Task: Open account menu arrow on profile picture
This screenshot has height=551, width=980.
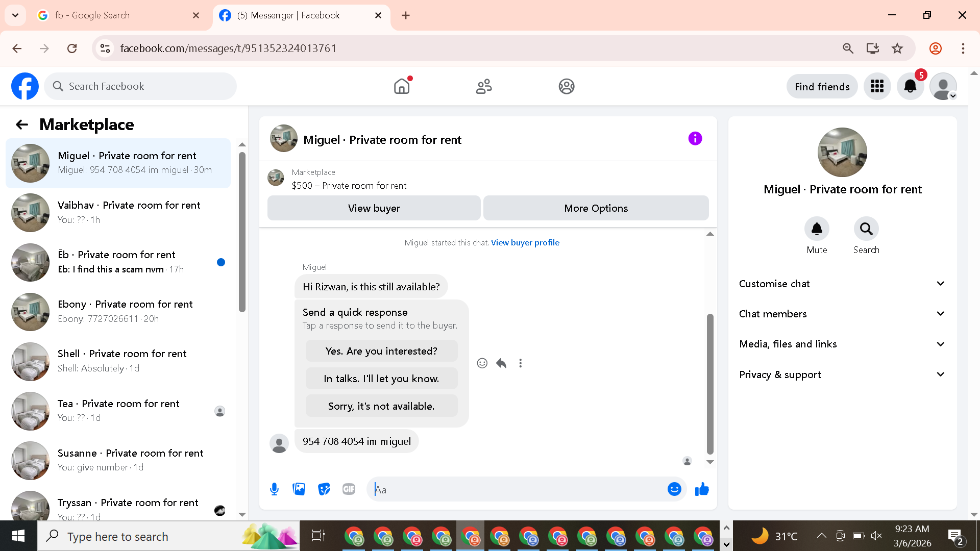Action: point(952,96)
